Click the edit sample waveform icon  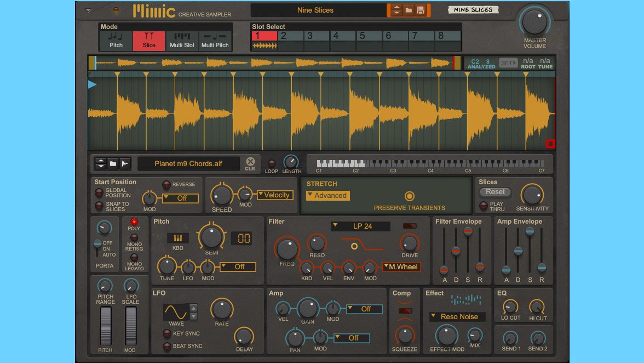pyautogui.click(x=125, y=163)
